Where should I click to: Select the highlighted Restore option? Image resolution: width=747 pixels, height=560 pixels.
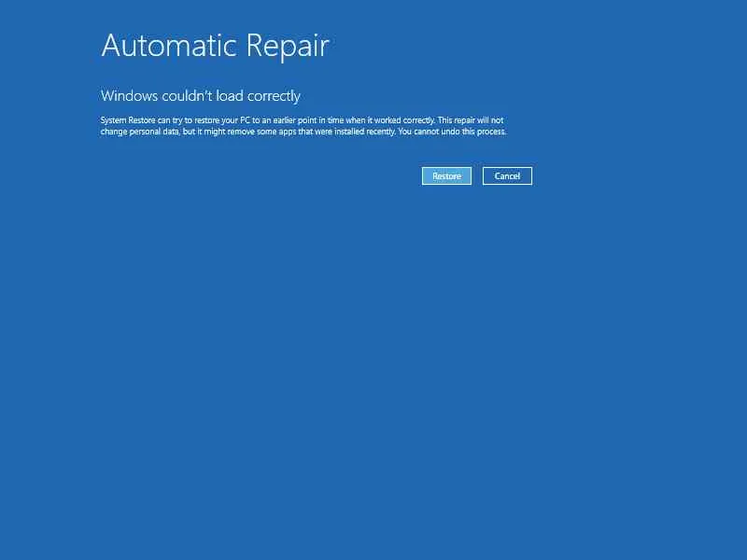click(x=446, y=175)
